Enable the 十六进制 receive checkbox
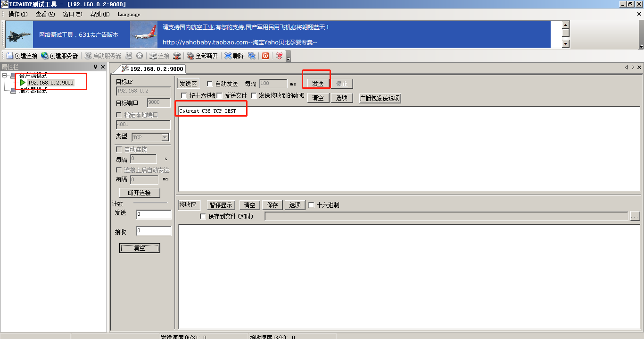This screenshot has height=339, width=644. coord(311,205)
